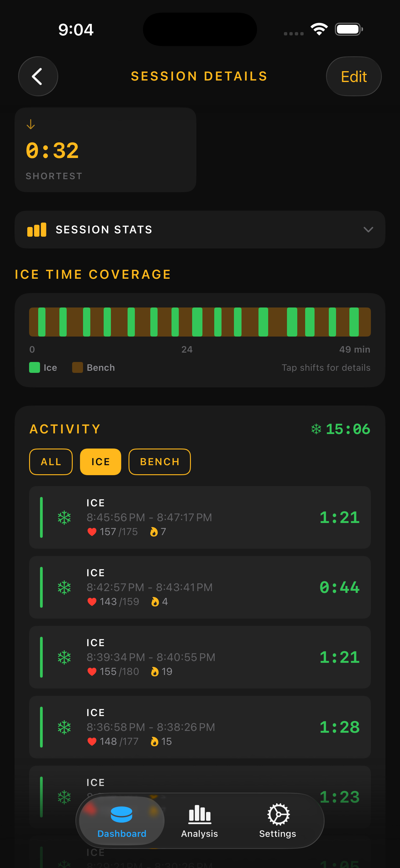Expand the Session Stats section
The height and width of the screenshot is (868, 400).
tap(200, 229)
